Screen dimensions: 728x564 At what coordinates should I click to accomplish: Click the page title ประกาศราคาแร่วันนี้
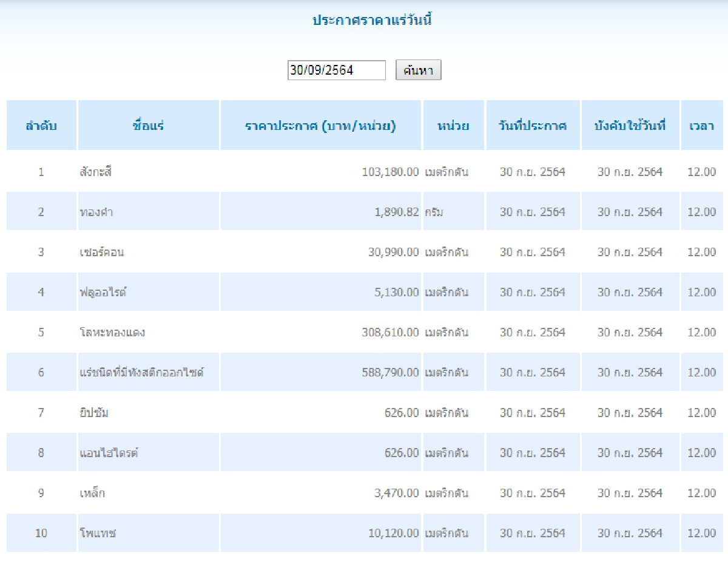tap(372, 20)
